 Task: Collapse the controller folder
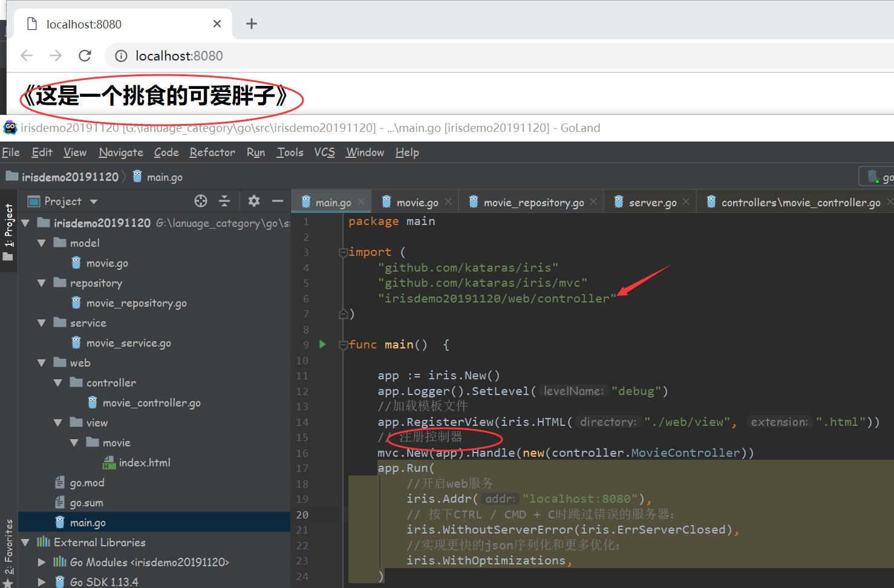point(58,383)
